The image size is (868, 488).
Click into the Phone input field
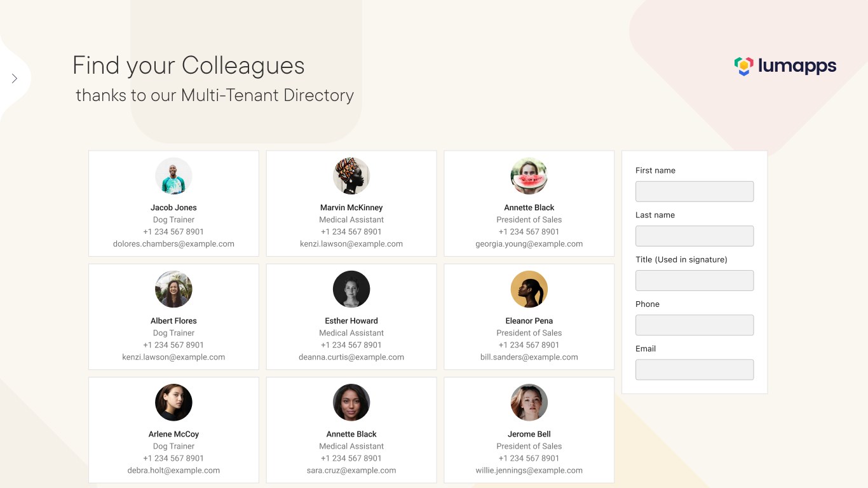(x=695, y=325)
